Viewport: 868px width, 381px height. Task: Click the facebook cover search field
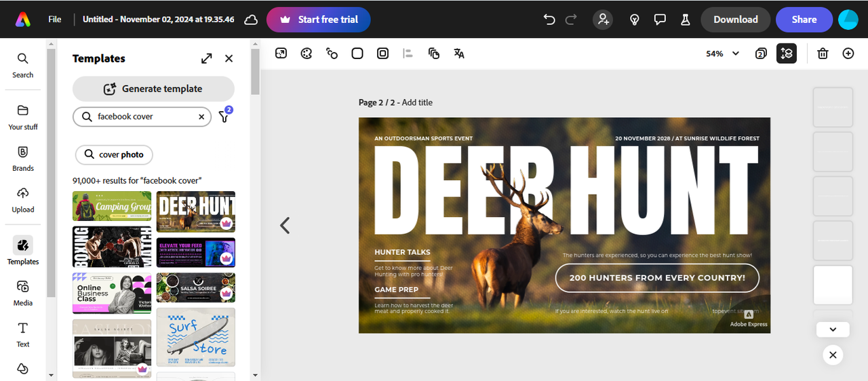click(142, 117)
